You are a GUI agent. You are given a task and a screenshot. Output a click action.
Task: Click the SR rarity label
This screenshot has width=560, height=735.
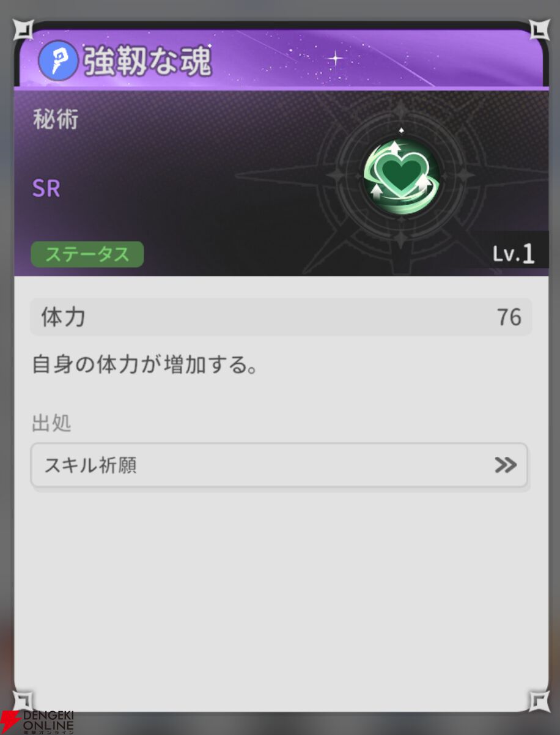[46, 189]
